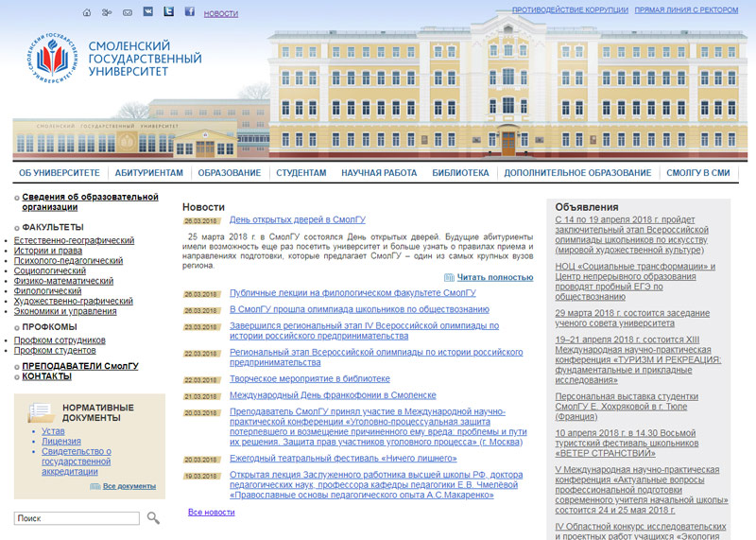
Task: Open Филологический faculty link
Action: coord(48,291)
